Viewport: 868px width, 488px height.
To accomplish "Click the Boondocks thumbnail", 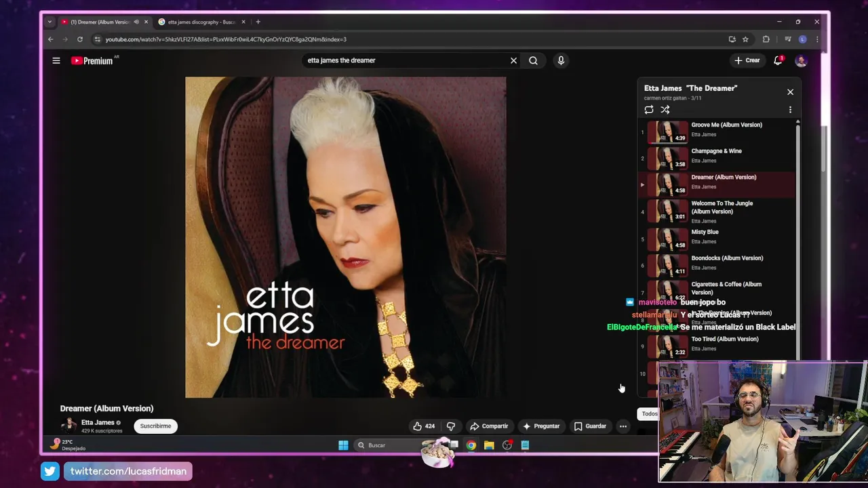I will coord(667,265).
